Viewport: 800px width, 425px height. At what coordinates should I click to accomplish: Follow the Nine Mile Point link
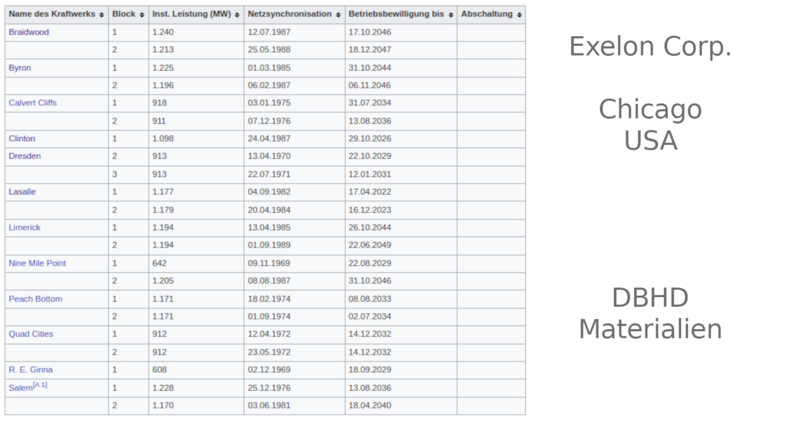point(37,263)
